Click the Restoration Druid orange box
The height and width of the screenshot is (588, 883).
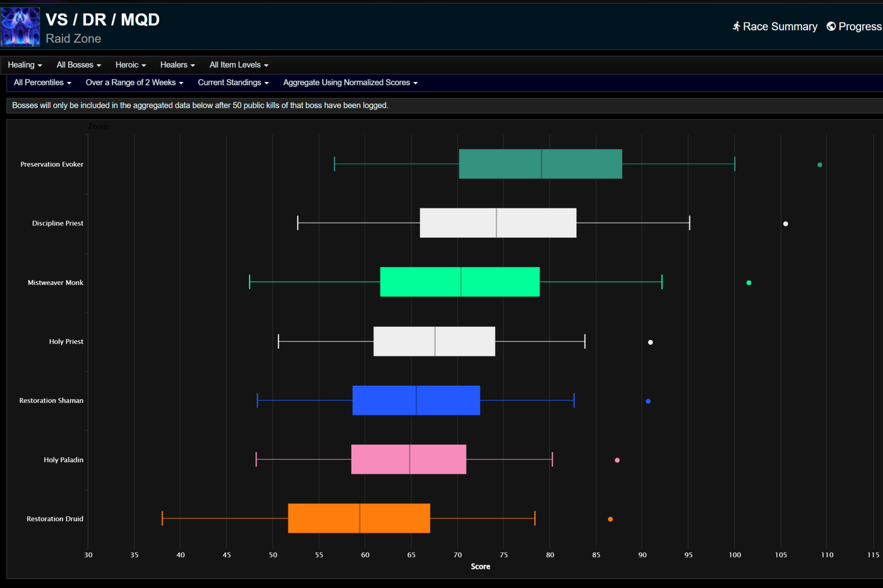tap(359, 518)
